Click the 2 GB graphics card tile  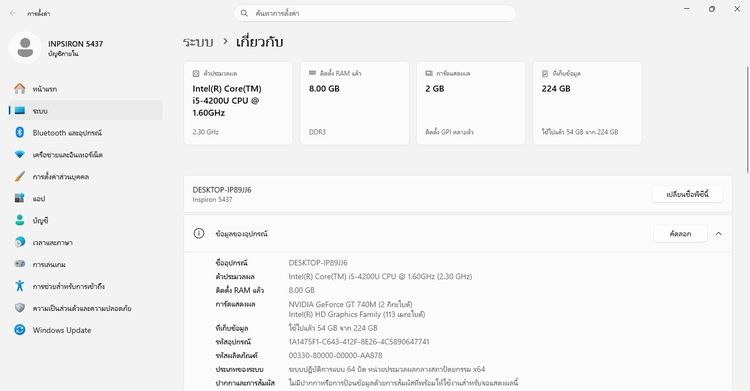[x=471, y=103]
